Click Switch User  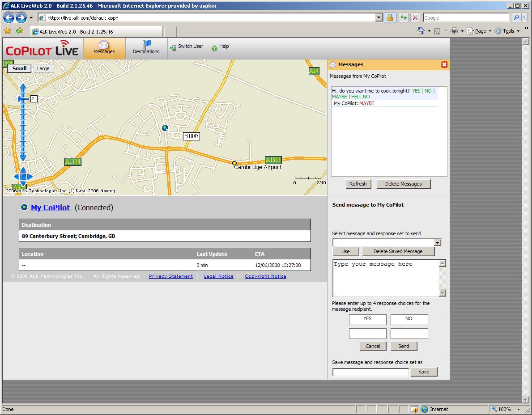[187, 47]
